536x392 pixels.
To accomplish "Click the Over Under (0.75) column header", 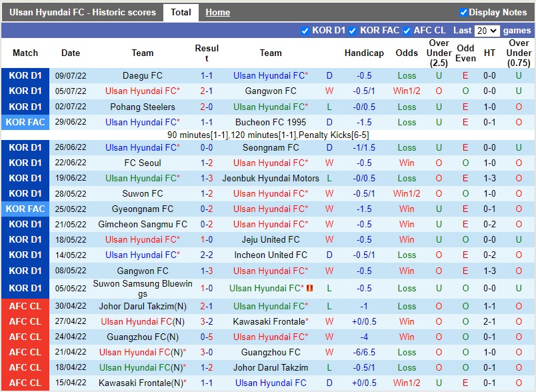I will (x=519, y=53).
